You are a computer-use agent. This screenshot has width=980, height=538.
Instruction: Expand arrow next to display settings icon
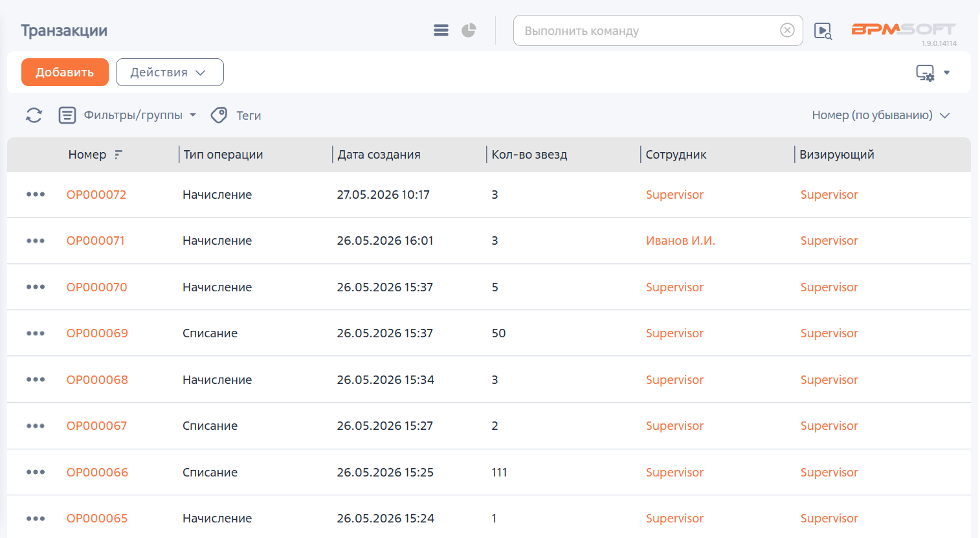tap(946, 73)
